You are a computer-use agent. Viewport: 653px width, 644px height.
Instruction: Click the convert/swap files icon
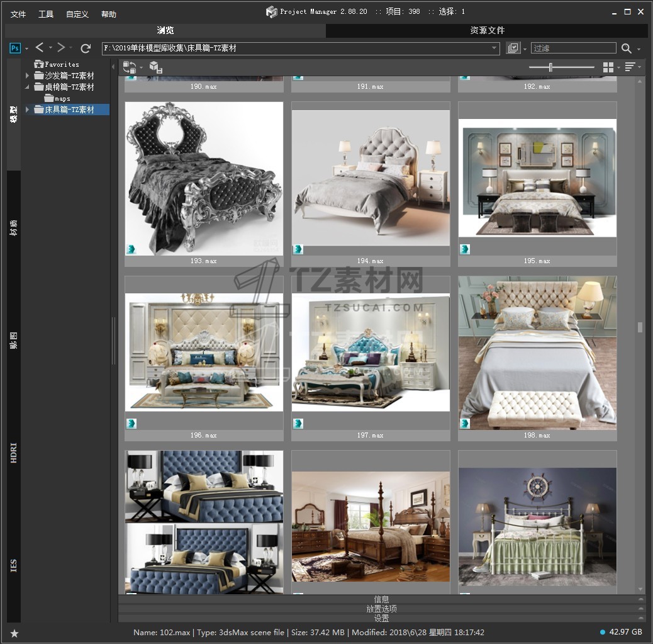130,67
